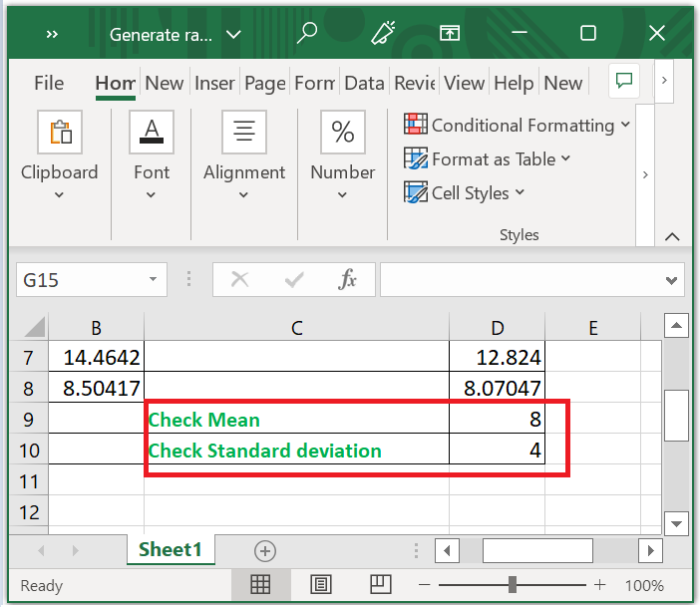Click horizontal scrollbar right arrow
700x607 pixels.
coord(650,551)
